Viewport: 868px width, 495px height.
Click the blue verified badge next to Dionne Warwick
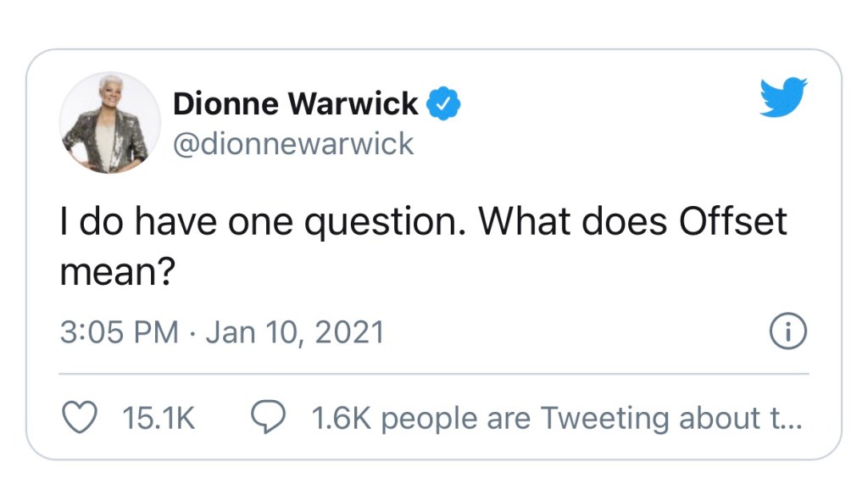pos(442,102)
